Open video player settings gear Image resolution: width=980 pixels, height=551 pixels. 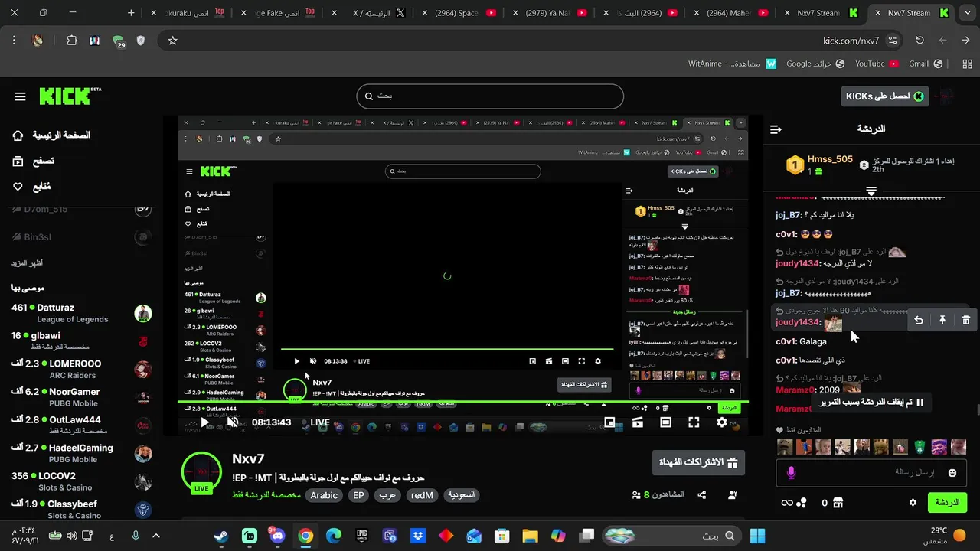721,422
